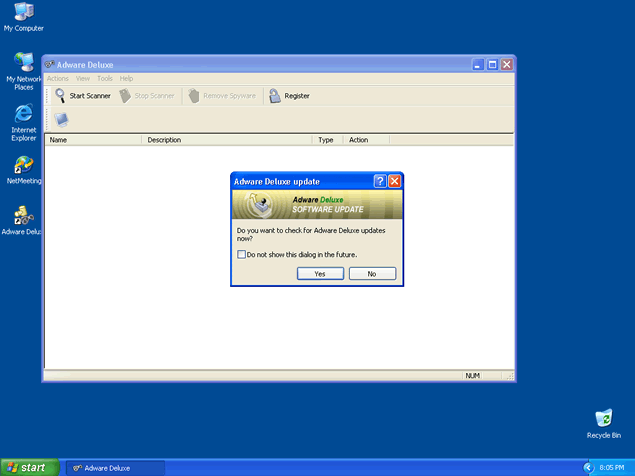
Task: Click the Remove Spyware toolbar icon
Action: pyautogui.click(x=193, y=96)
